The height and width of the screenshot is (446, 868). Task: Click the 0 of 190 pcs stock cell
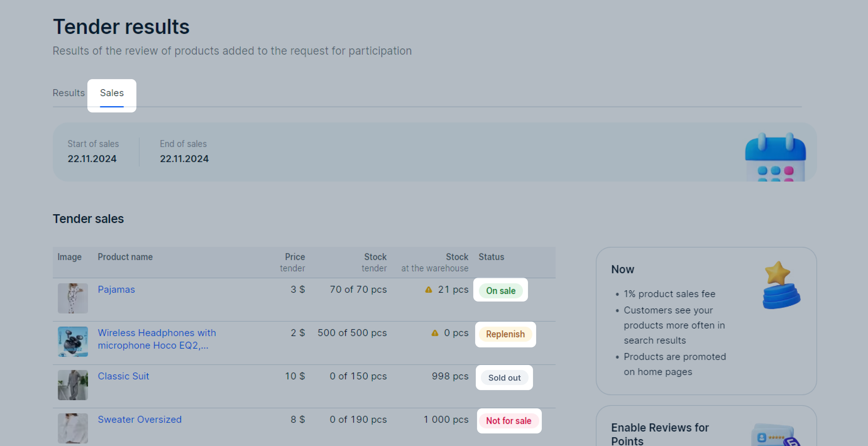358,419
